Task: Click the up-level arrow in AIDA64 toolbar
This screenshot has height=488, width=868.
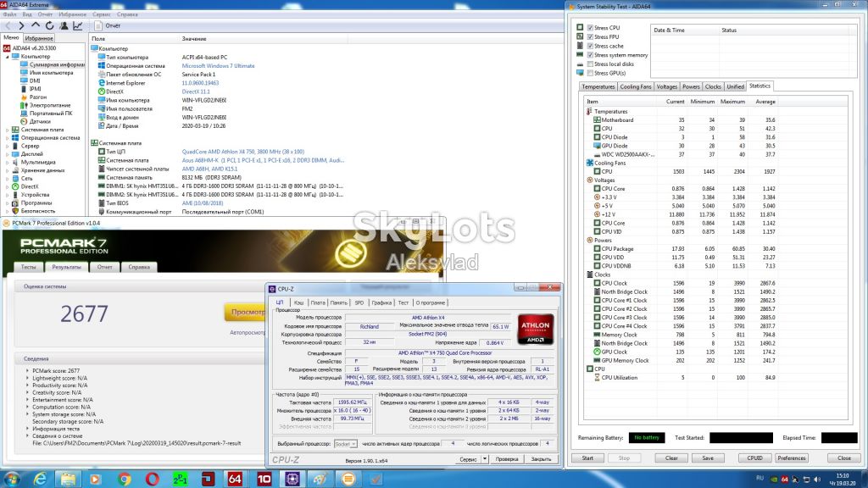Action: click(36, 25)
